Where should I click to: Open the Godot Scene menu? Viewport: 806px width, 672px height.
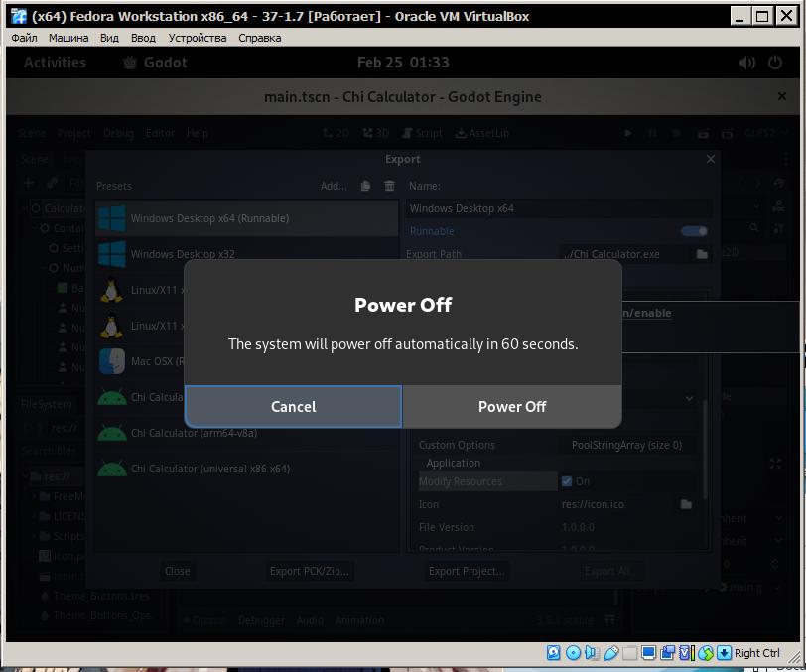click(x=32, y=133)
